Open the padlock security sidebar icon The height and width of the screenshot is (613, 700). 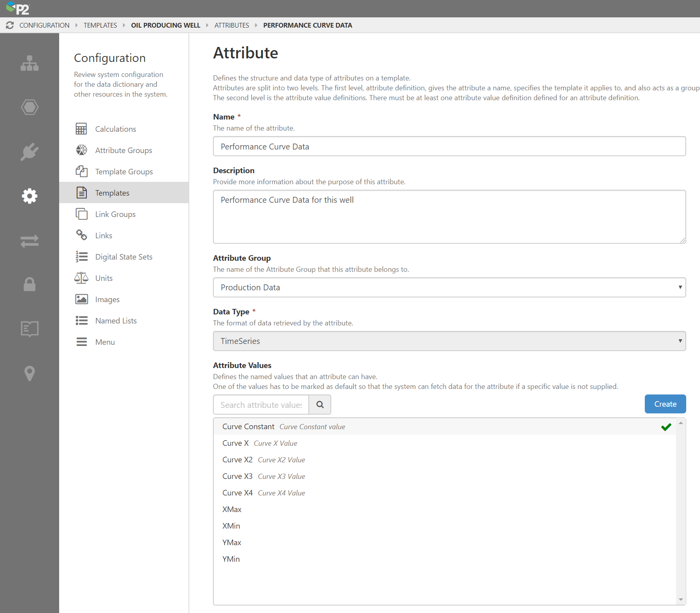pos(30,284)
